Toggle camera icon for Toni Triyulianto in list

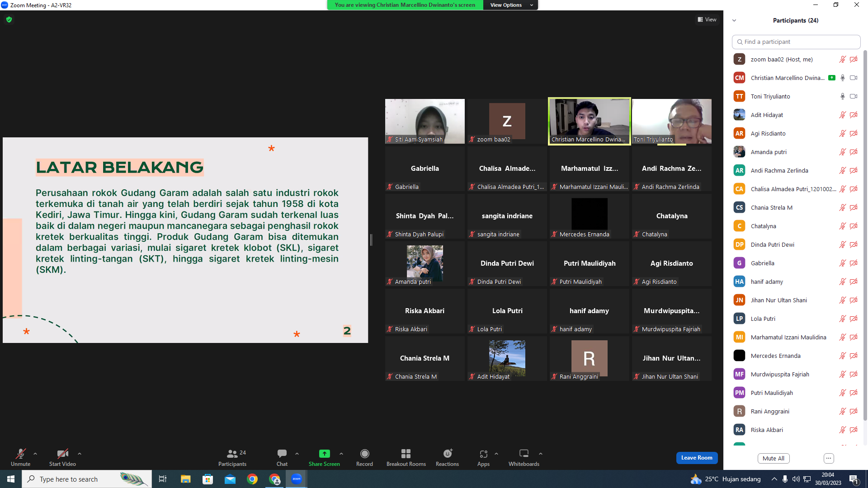[854, 96]
